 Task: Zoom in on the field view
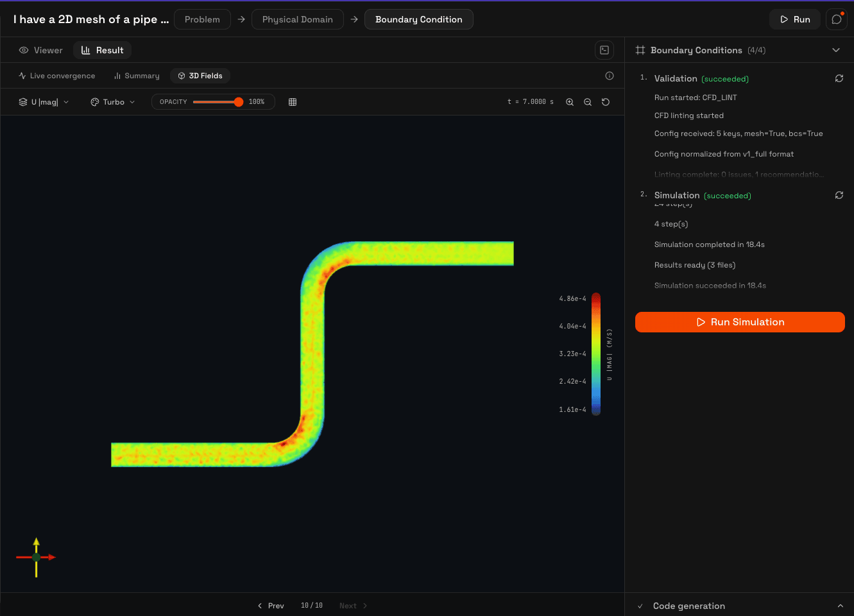coord(570,101)
